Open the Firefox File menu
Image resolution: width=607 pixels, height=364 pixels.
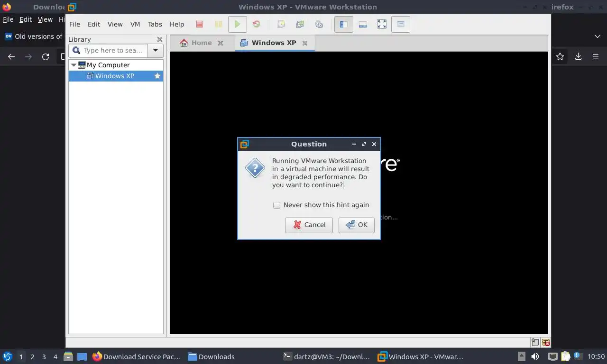(8, 19)
